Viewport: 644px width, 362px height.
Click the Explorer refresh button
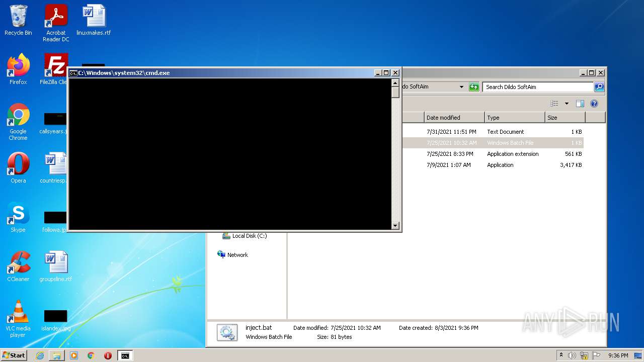pos(474,87)
